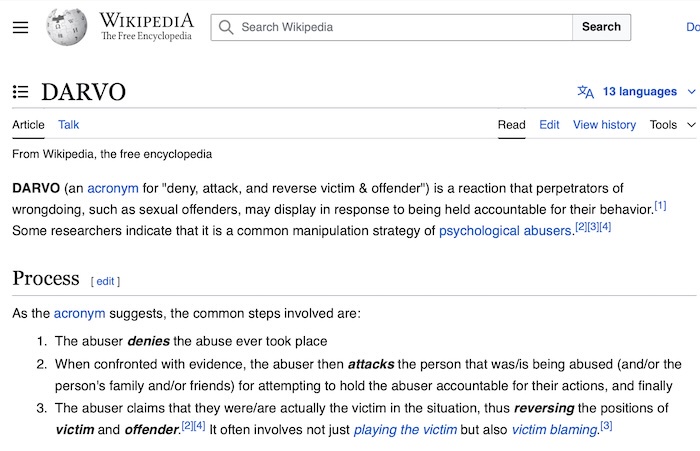This screenshot has width=700, height=451.
Task: Click the language translation icon
Action: click(x=585, y=92)
